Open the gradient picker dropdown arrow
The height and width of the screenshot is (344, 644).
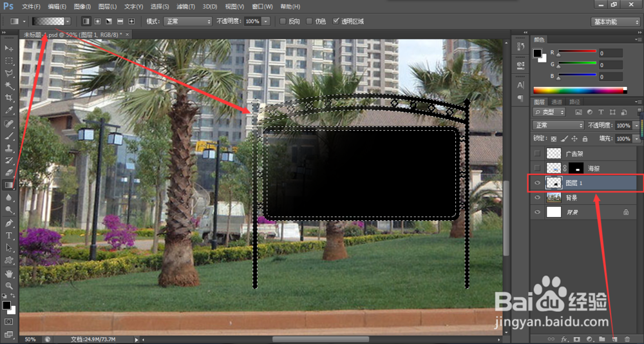point(68,21)
